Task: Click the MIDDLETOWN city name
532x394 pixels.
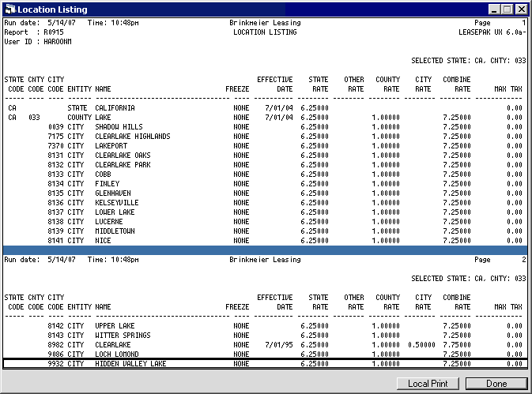Action: coord(115,231)
